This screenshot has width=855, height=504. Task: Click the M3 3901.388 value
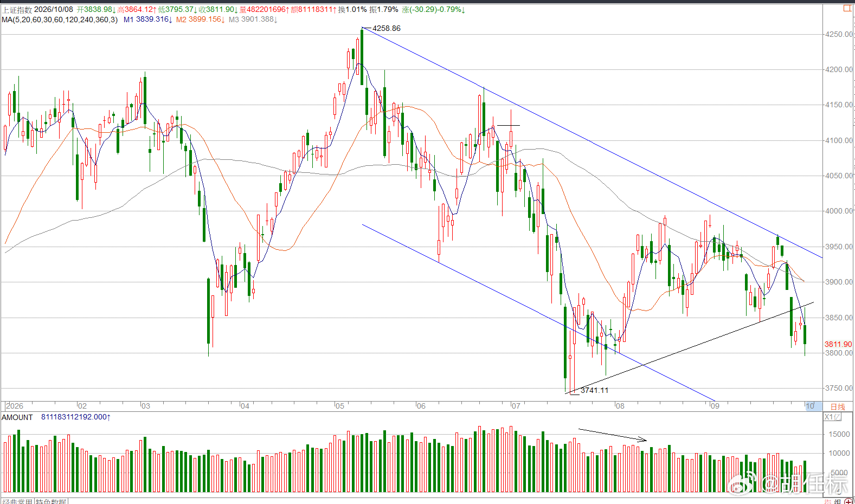(253, 20)
